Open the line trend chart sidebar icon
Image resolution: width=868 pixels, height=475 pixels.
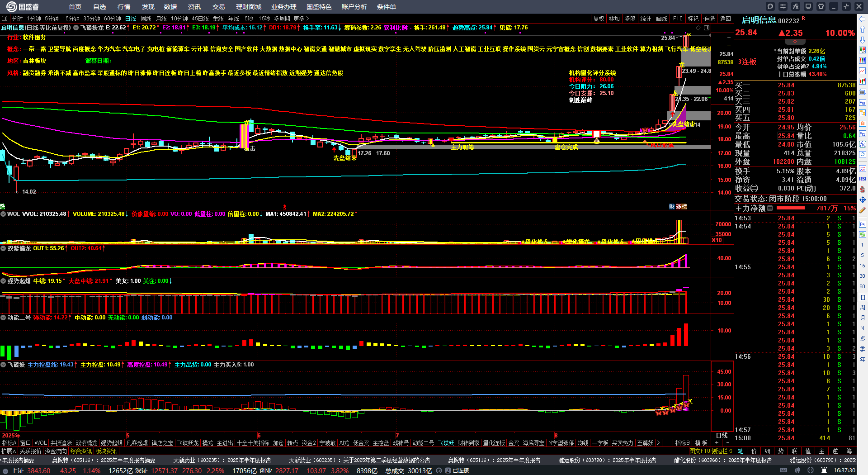[x=863, y=71]
